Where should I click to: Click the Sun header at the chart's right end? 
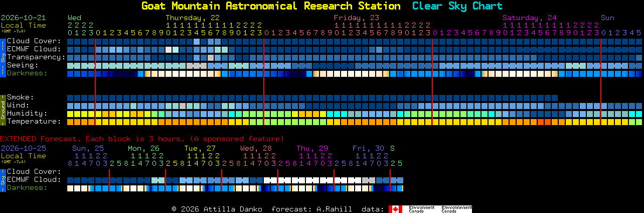coord(607,18)
